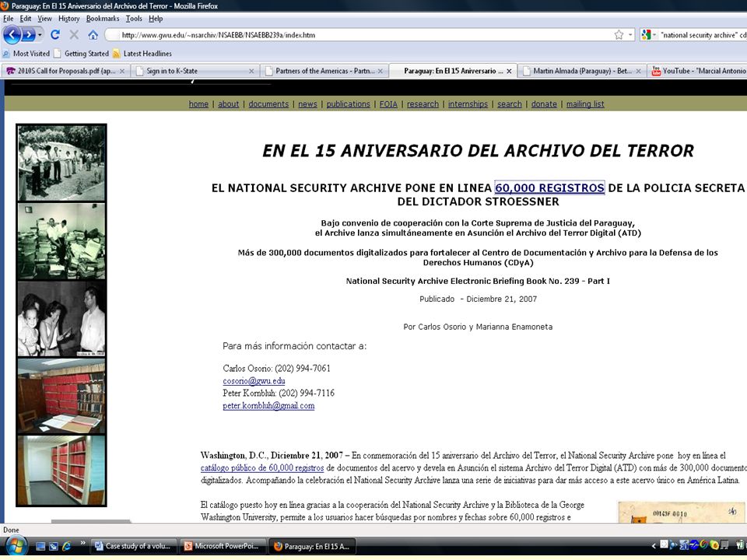Click the search navigation link
This screenshot has width=747, height=560.
[x=509, y=103]
